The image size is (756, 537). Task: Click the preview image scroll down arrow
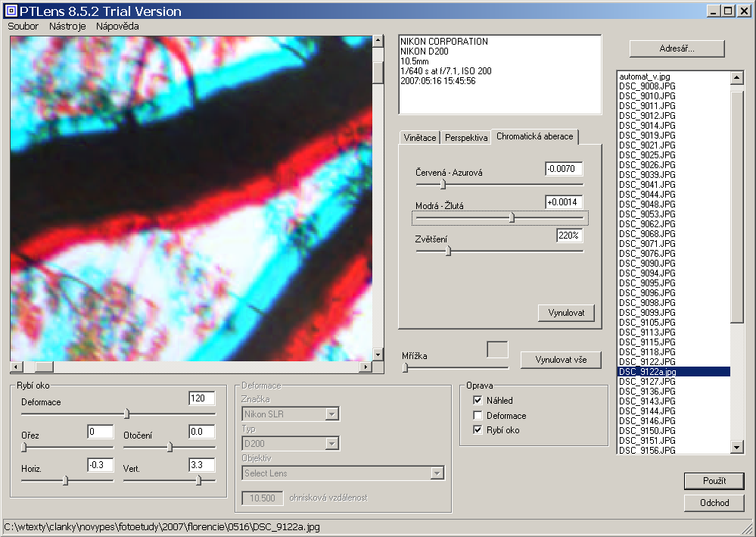click(378, 354)
